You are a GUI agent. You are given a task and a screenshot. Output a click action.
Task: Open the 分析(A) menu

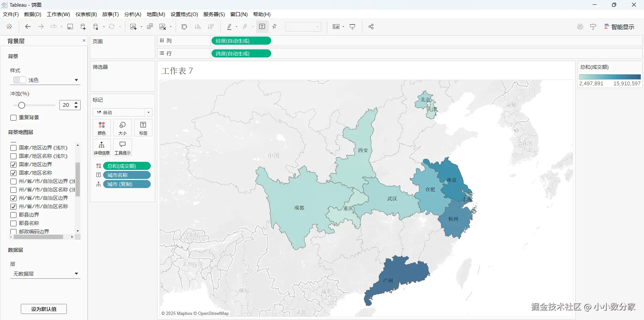[133, 14]
